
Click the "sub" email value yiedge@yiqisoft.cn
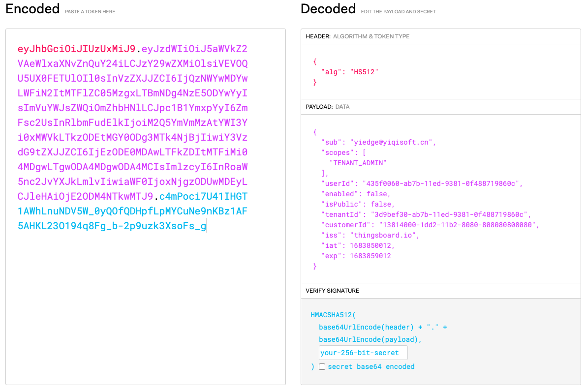coord(392,142)
